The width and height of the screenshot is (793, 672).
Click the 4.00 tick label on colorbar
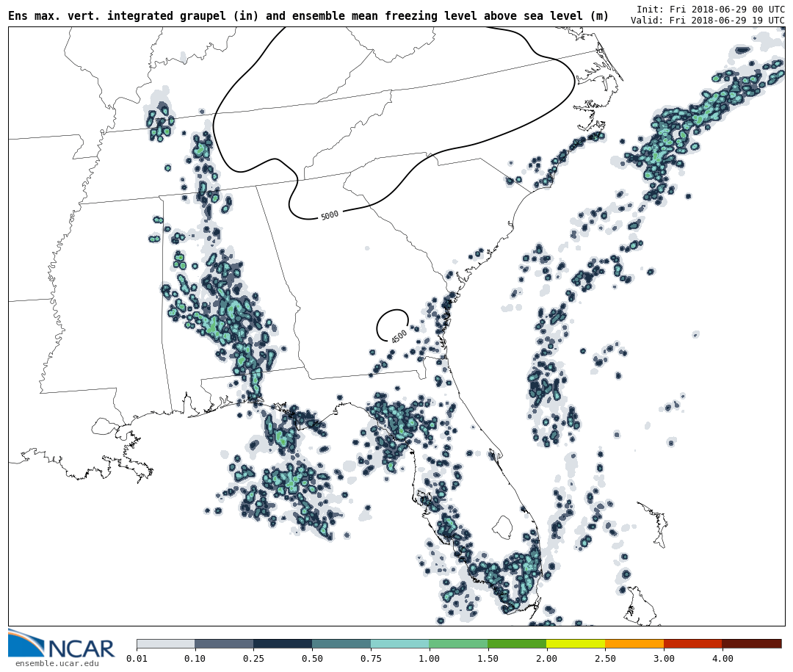722,659
